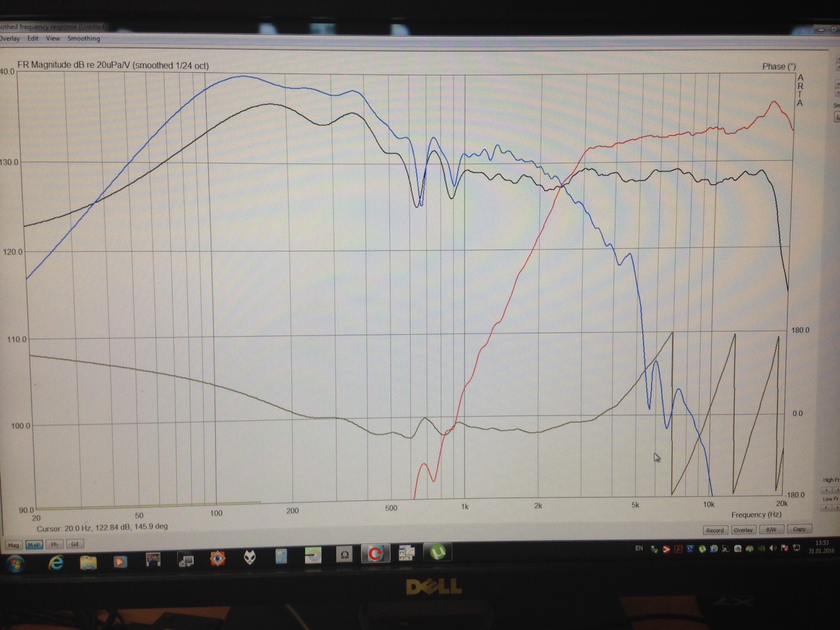Open the photo thumbnail taskbar icon
Image resolution: width=840 pixels, height=630 pixels.
(x=154, y=560)
